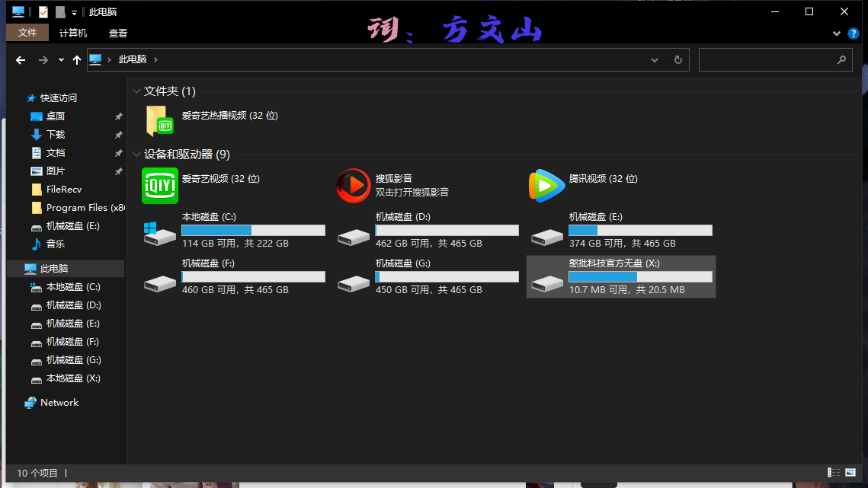This screenshot has height=488, width=868.
Task: Select Network in the navigation pane
Action: coord(59,403)
